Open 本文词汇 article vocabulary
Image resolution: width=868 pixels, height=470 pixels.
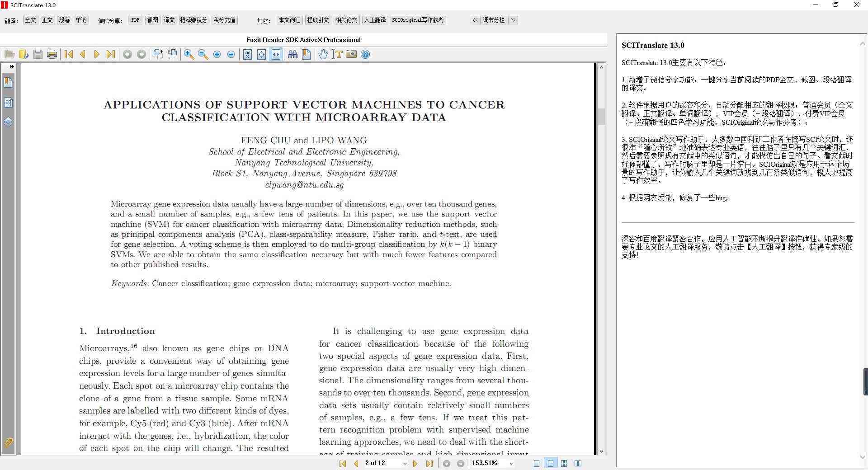coord(289,20)
